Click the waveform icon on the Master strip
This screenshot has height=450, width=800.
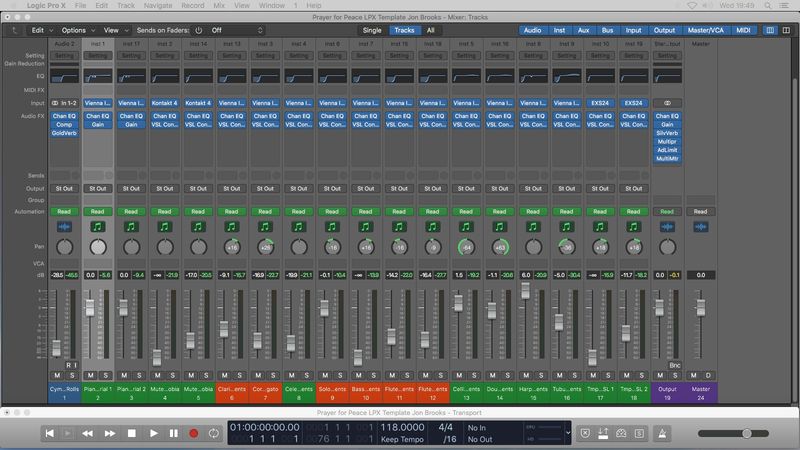tap(701, 227)
